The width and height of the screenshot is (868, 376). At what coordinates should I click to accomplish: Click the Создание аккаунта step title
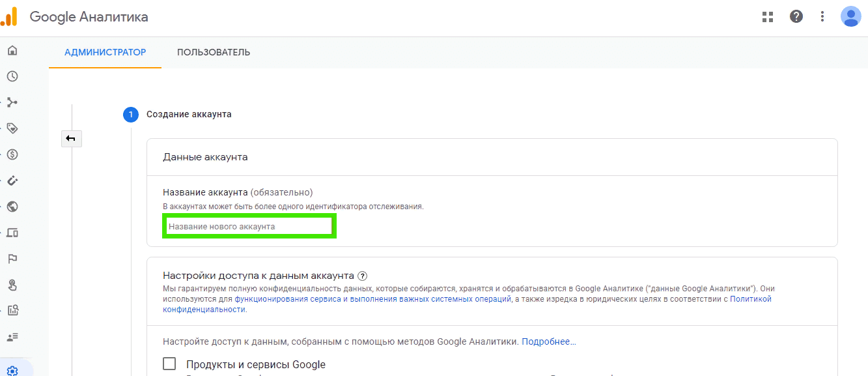coord(189,114)
